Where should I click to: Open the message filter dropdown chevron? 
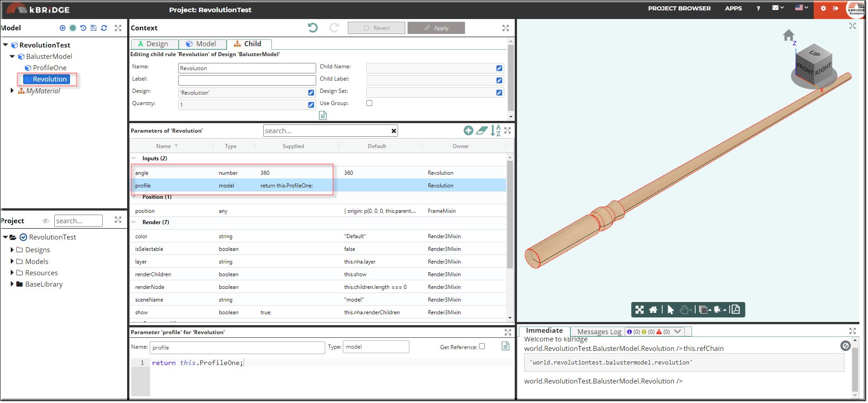point(678,331)
